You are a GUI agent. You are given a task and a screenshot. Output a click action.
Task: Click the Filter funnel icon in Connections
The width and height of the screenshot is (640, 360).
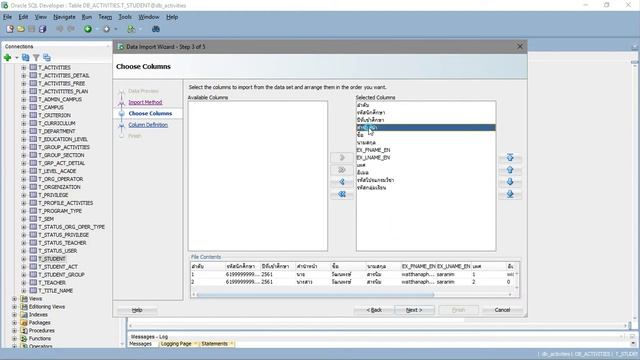[x=36, y=58]
